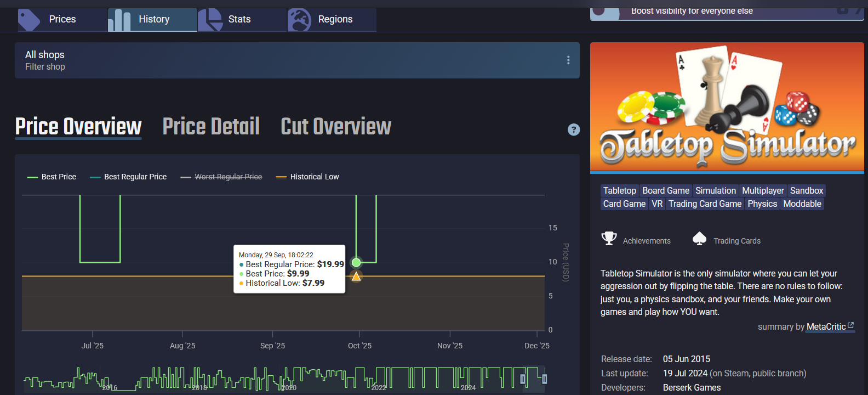868x395 pixels.
Task: Select the Physics tag
Action: pos(762,204)
